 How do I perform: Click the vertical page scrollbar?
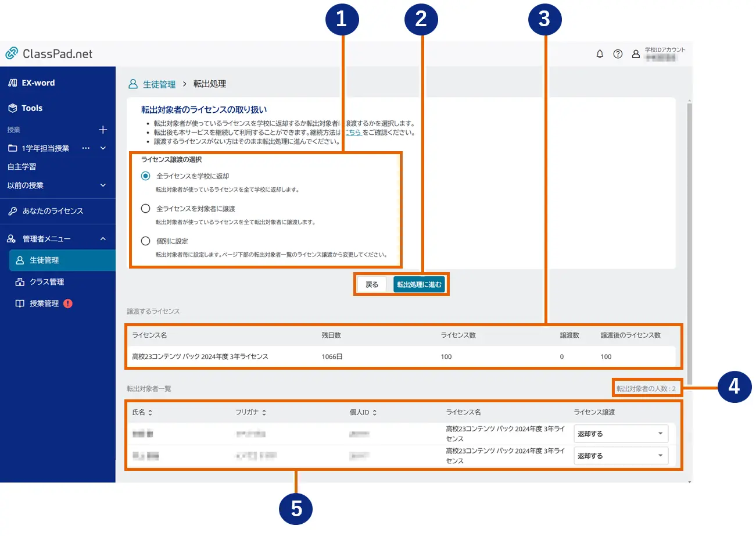click(690, 233)
